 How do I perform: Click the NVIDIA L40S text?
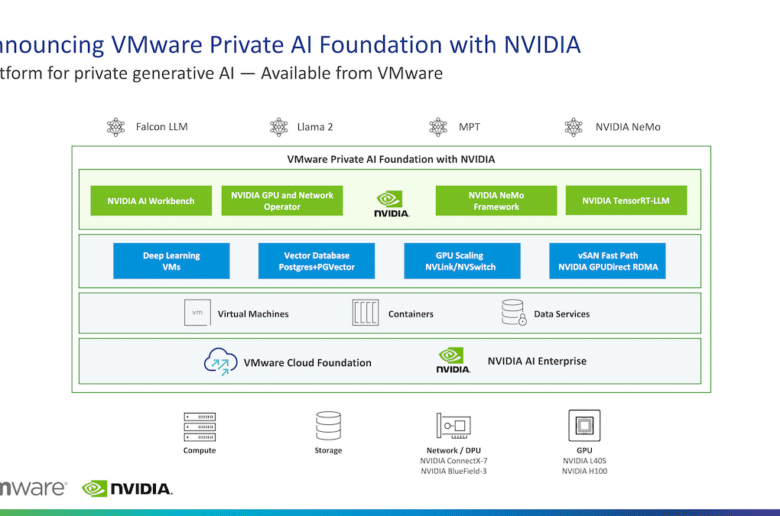coord(585,461)
